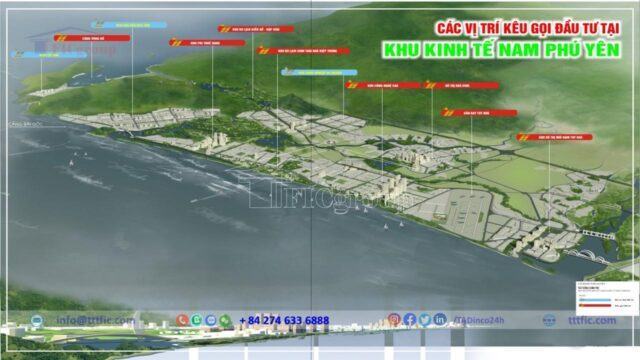Click the red phone call icon
The height and width of the screenshot is (360, 640).
(x=182, y=320)
